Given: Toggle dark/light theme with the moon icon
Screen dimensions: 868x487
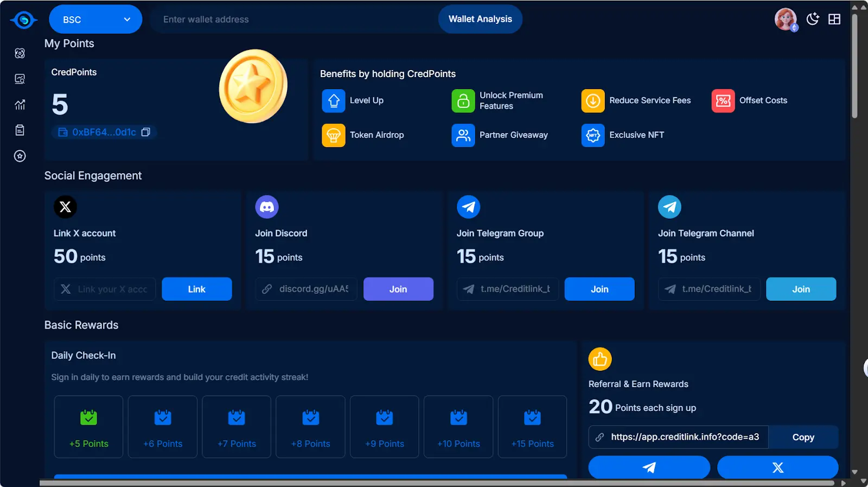Looking at the screenshot, I should 812,19.
